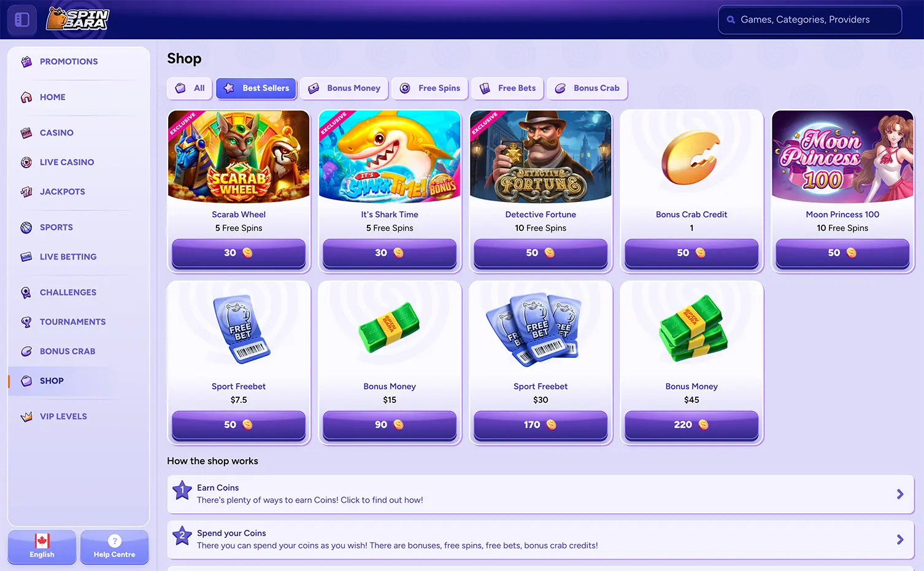
Task: Click the Spinbara logo
Action: point(78,19)
